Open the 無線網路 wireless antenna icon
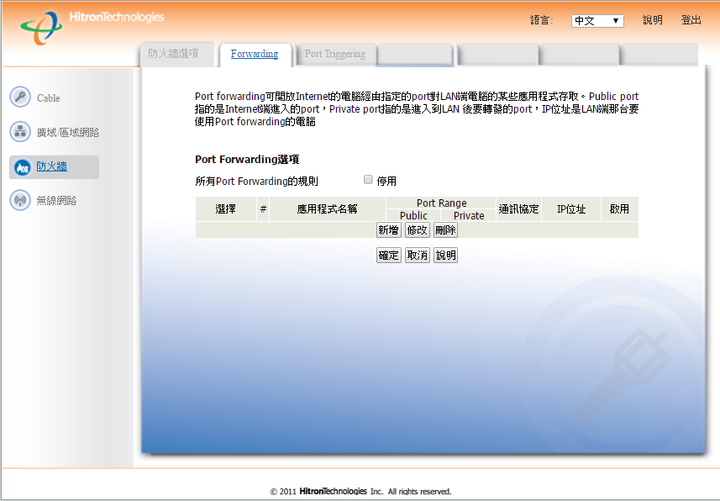Viewport: 720px width, 501px height. (x=20, y=200)
